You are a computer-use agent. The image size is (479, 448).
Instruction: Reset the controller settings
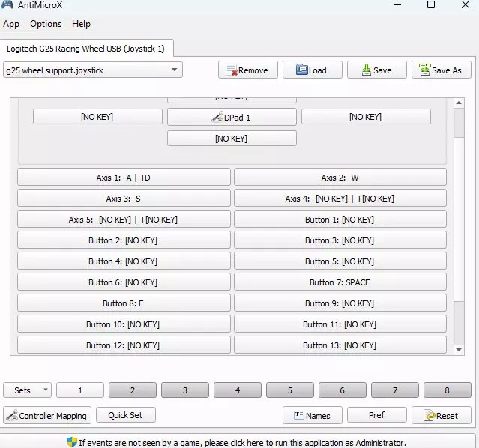[x=441, y=415]
